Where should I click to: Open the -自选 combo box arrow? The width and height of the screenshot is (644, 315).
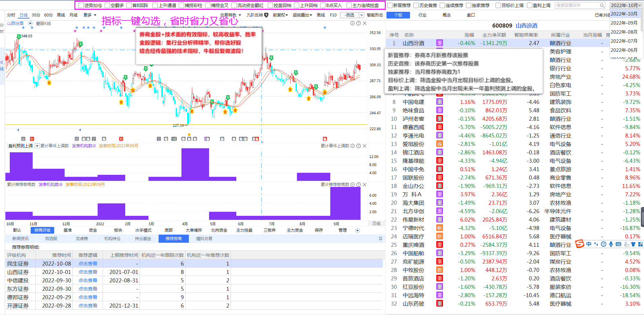pos(362,15)
